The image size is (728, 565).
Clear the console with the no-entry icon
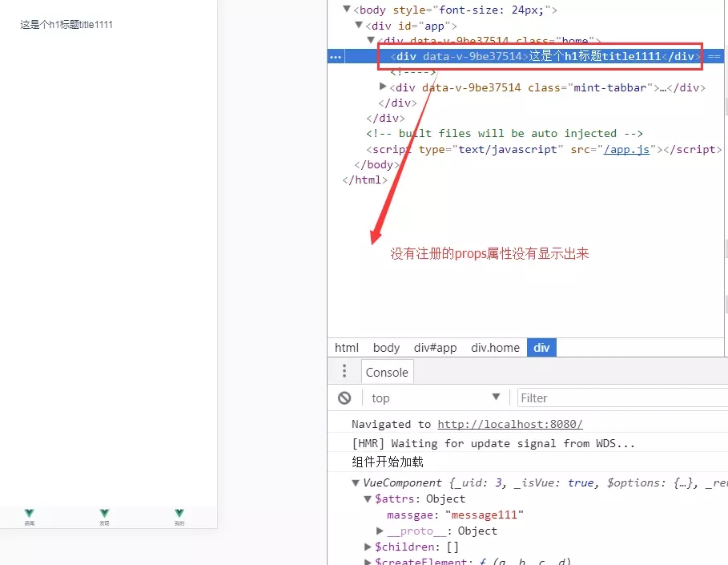click(344, 398)
